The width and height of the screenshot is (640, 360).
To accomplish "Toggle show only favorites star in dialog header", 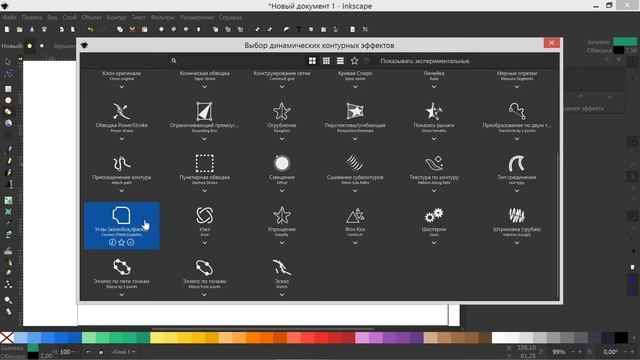I will pos(354,61).
